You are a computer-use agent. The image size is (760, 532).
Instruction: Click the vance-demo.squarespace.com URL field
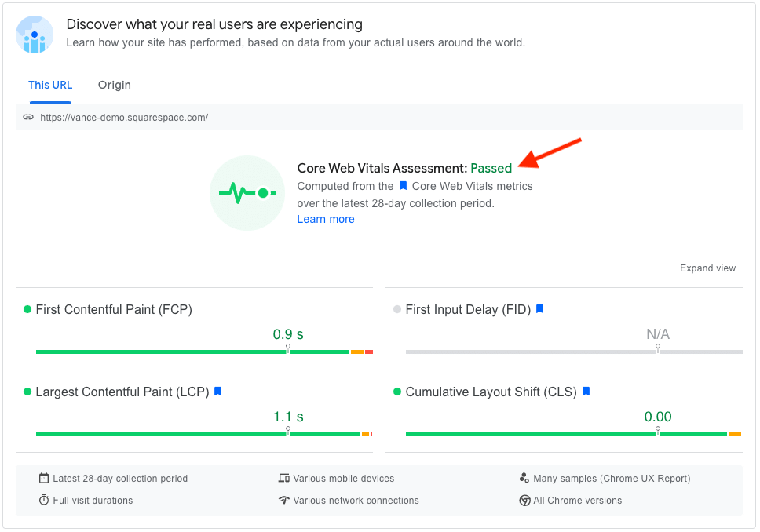coord(124,118)
